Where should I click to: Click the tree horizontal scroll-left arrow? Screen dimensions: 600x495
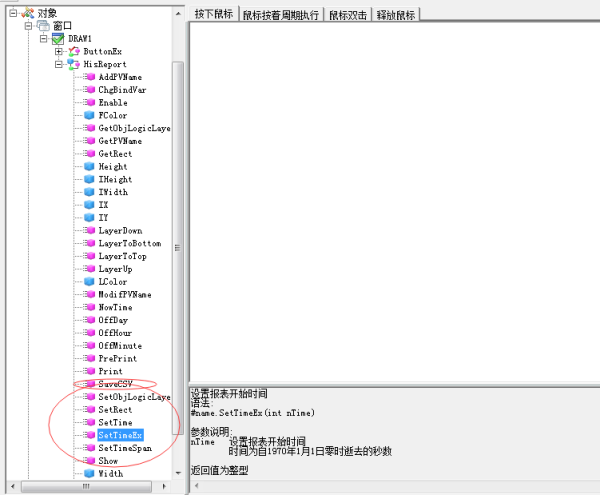click(x=13, y=486)
